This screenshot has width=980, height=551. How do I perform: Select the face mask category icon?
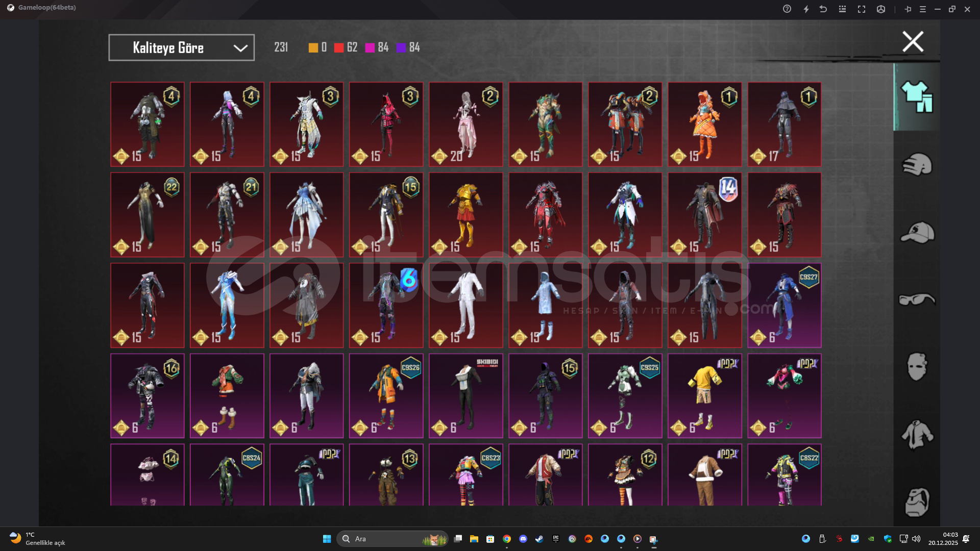[x=917, y=366]
